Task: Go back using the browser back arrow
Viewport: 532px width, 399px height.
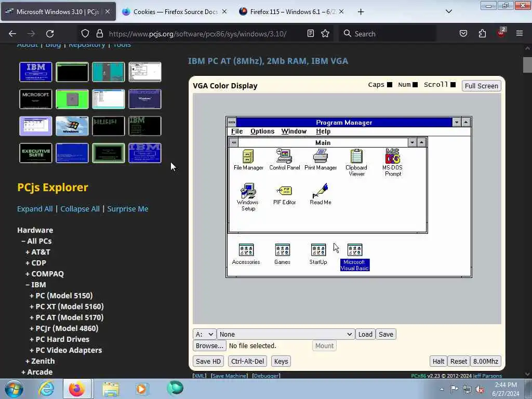Action: 12,34
